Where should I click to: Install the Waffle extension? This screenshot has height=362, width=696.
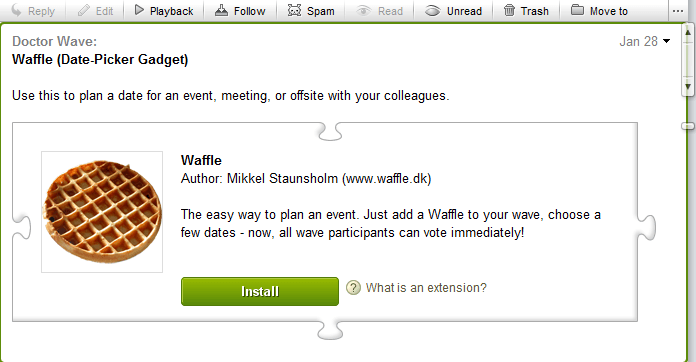[260, 291]
